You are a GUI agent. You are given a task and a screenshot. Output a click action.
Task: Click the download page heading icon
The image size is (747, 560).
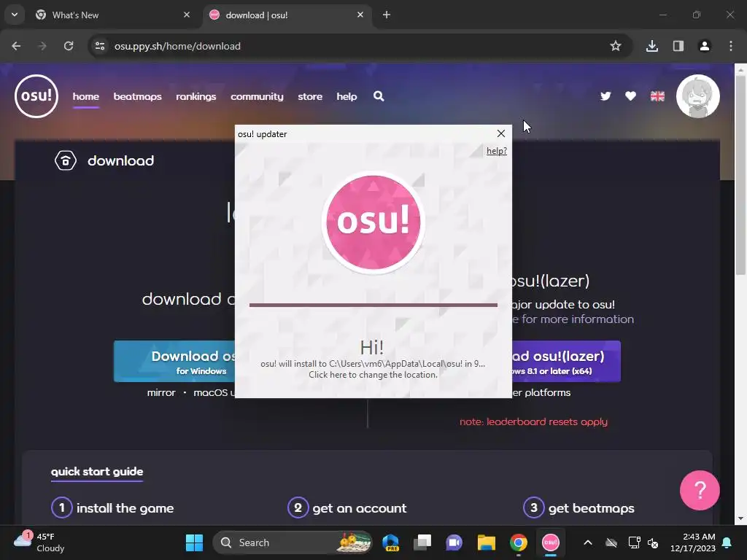click(66, 160)
